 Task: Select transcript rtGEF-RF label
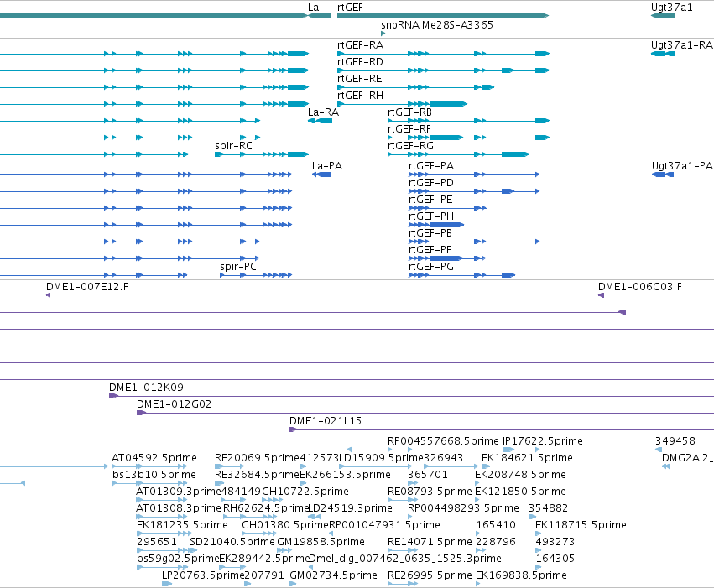point(409,129)
